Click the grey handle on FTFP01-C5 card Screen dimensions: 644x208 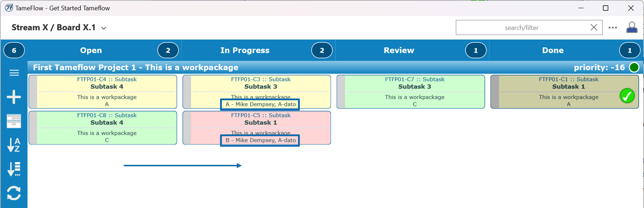click(x=187, y=128)
